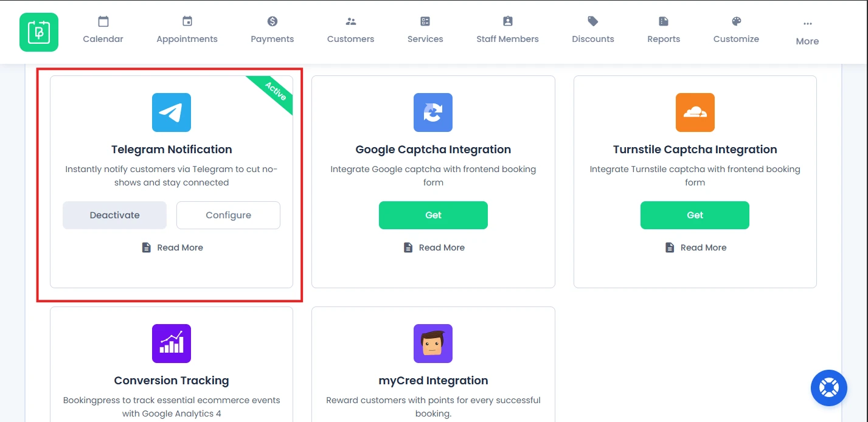Open Read More for Telegram Notification
This screenshot has height=422, width=868.
[172, 247]
